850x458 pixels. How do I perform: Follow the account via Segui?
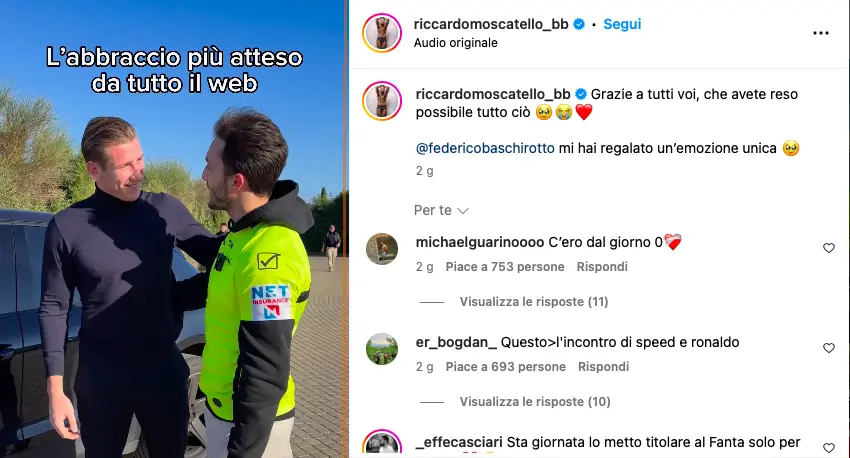622,24
